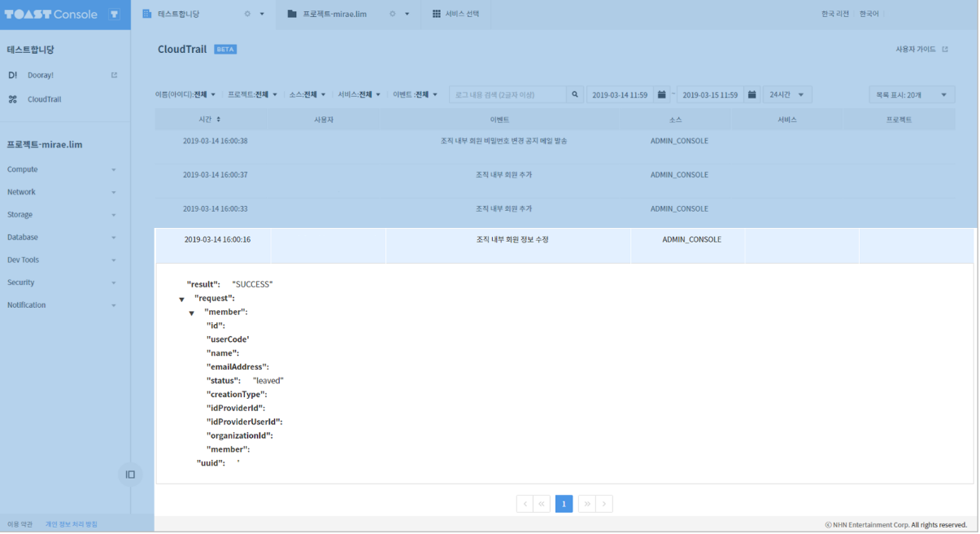Open the 서비스 filter dropdown
Screen dimensions: 980x534
pyautogui.click(x=359, y=94)
